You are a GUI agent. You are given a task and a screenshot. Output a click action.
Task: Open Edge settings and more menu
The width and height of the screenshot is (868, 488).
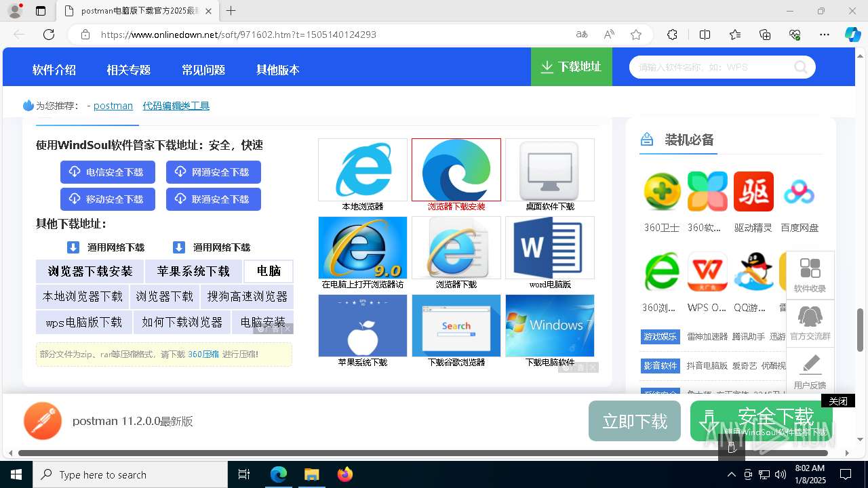coord(825,35)
